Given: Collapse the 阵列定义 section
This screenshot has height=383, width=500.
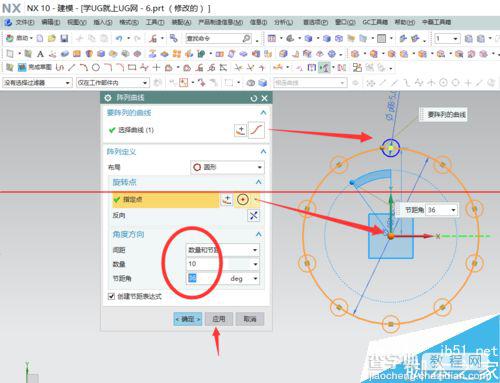Looking at the screenshot, I should click(263, 152).
